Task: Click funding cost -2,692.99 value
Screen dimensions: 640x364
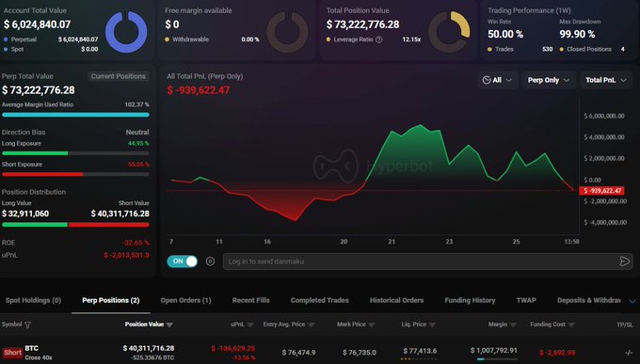Action: point(557,353)
